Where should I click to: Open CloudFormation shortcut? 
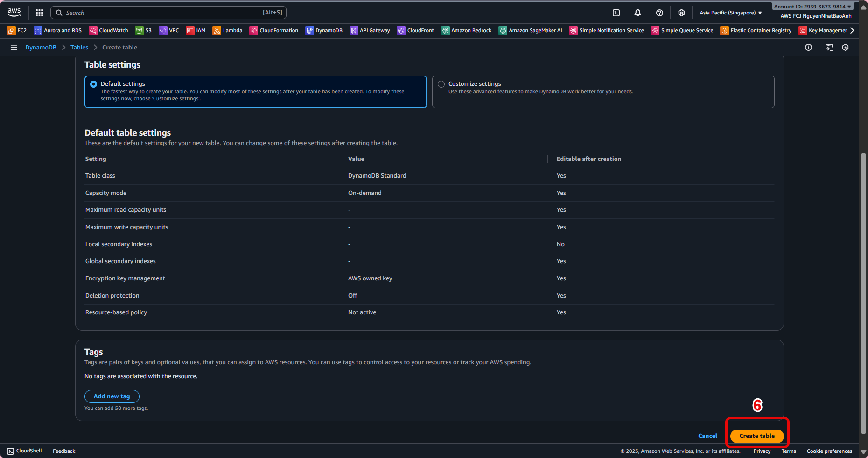(x=274, y=30)
